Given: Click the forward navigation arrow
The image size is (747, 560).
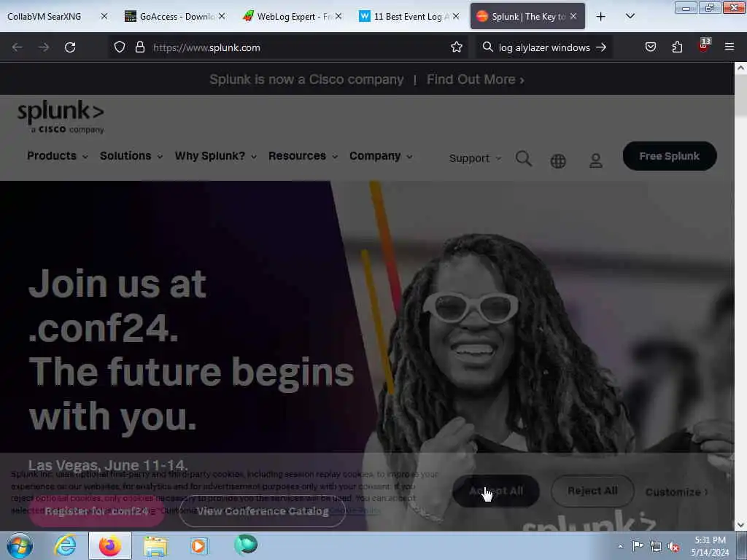Looking at the screenshot, I should click(x=44, y=47).
